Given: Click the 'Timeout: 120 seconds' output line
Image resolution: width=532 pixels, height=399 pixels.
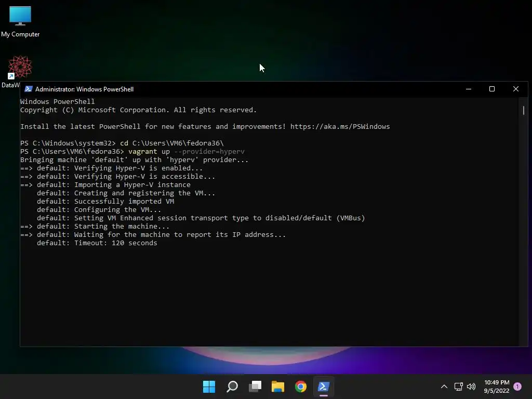Looking at the screenshot, I should [x=97, y=243].
